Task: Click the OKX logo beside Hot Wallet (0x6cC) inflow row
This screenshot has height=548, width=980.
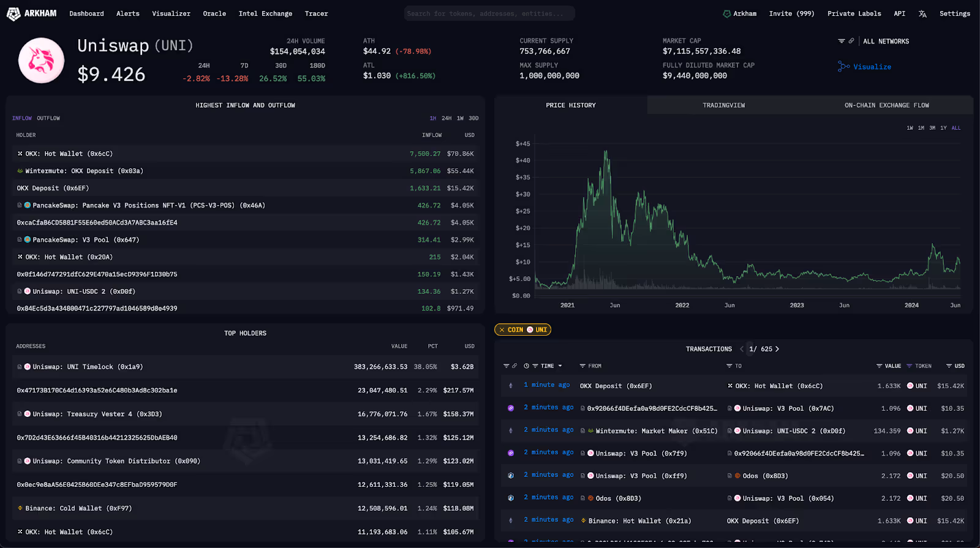Action: click(x=20, y=154)
